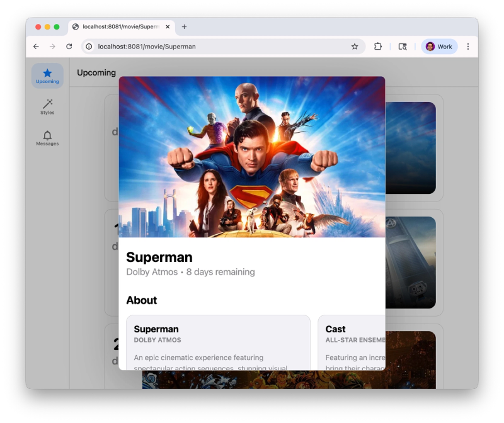
Task: Navigate back with the arrow icon
Action: click(x=35, y=47)
